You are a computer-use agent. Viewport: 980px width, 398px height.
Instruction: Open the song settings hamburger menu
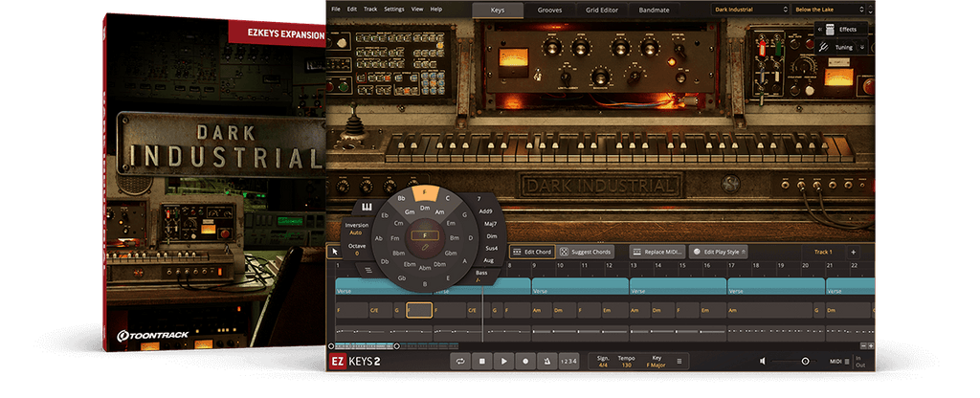pos(679,361)
